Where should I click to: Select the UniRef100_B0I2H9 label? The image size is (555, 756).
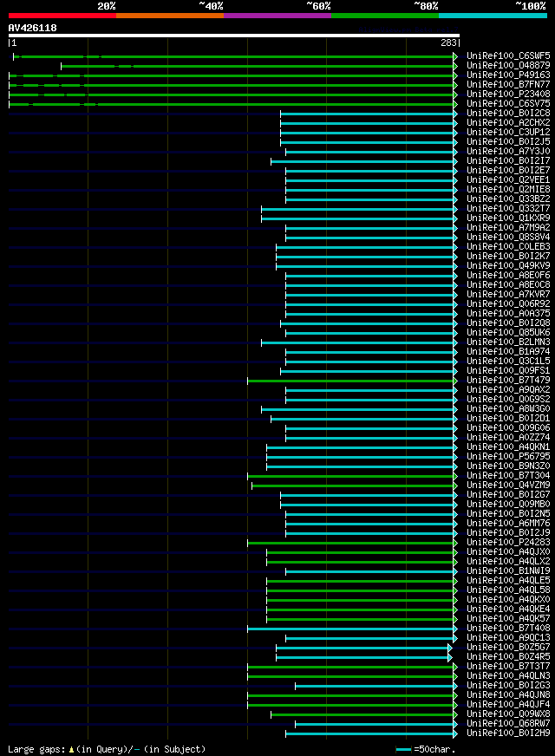(508, 733)
